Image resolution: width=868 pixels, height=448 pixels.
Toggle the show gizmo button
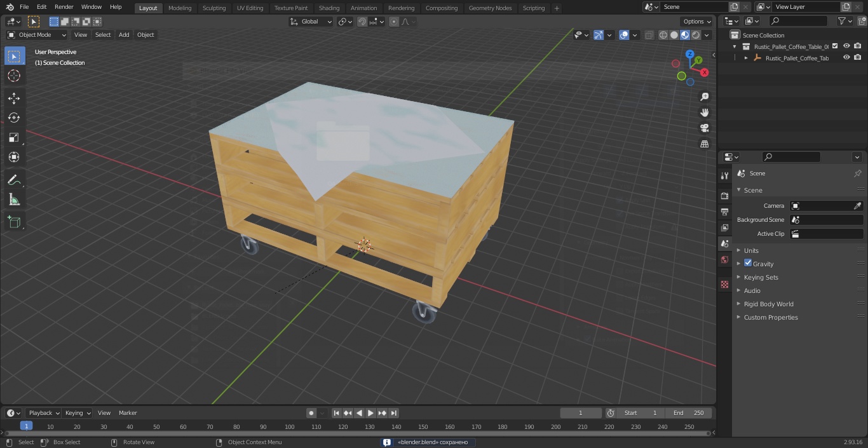pos(599,35)
